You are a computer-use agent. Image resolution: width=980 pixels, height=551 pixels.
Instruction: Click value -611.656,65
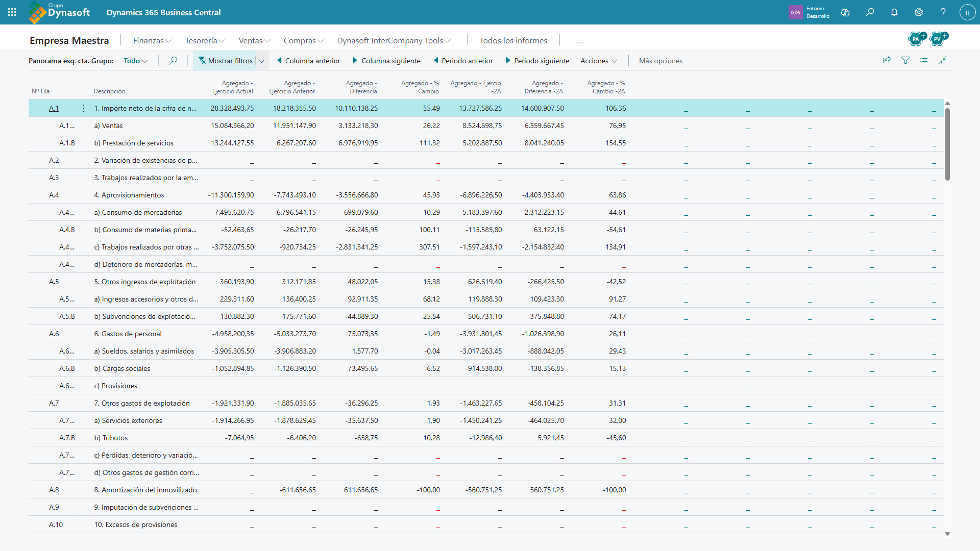tap(298, 490)
